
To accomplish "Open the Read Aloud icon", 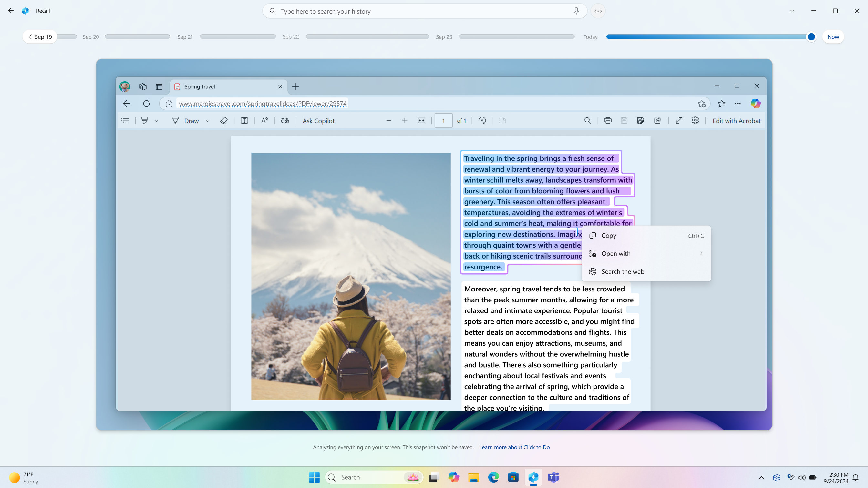I will (x=265, y=120).
